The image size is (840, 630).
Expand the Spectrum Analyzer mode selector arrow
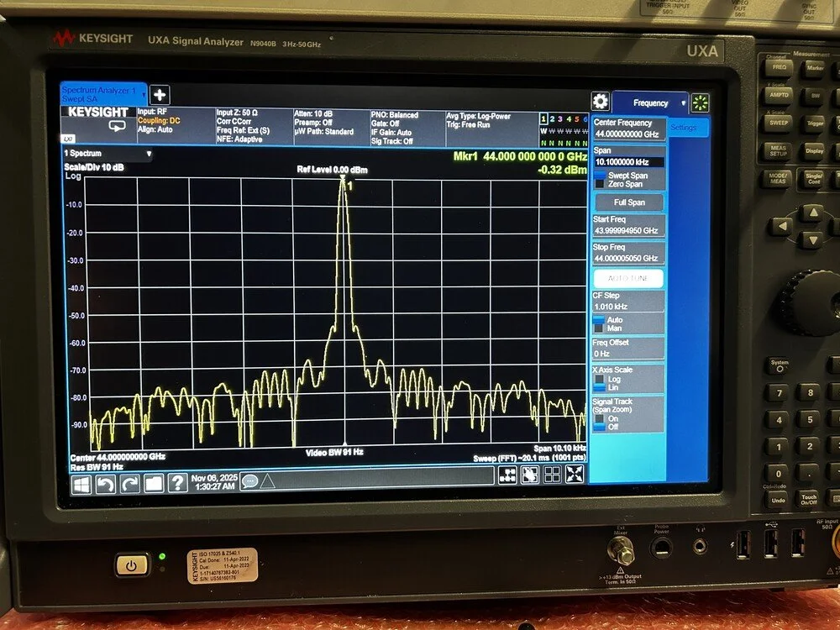click(x=144, y=94)
